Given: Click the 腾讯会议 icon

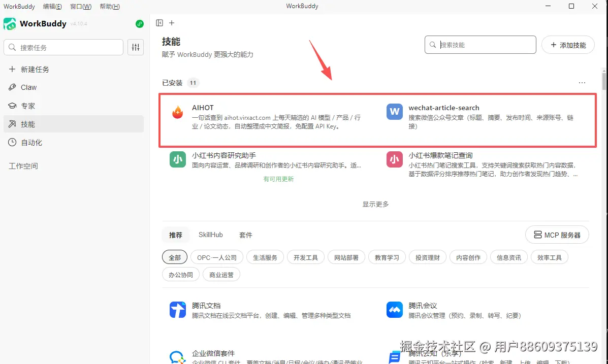Looking at the screenshot, I should click(394, 310).
